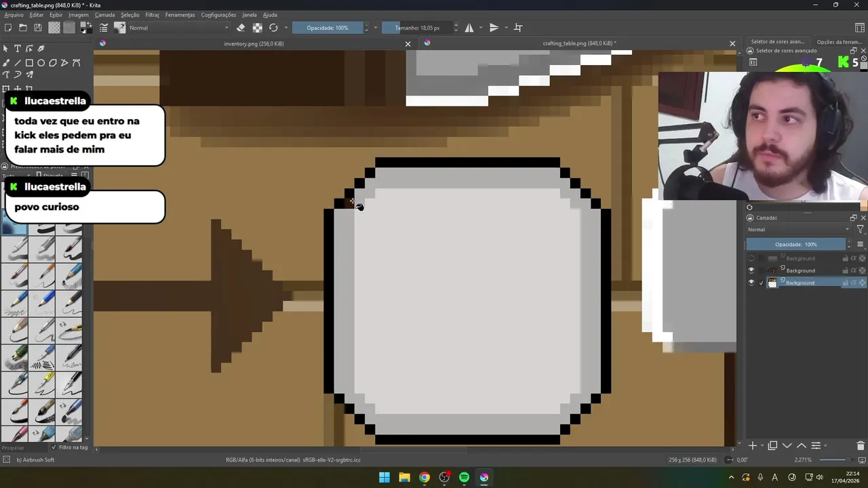This screenshot has width=868, height=488.
Task: Expand vertical mirror options arrow
Action: pos(506,28)
